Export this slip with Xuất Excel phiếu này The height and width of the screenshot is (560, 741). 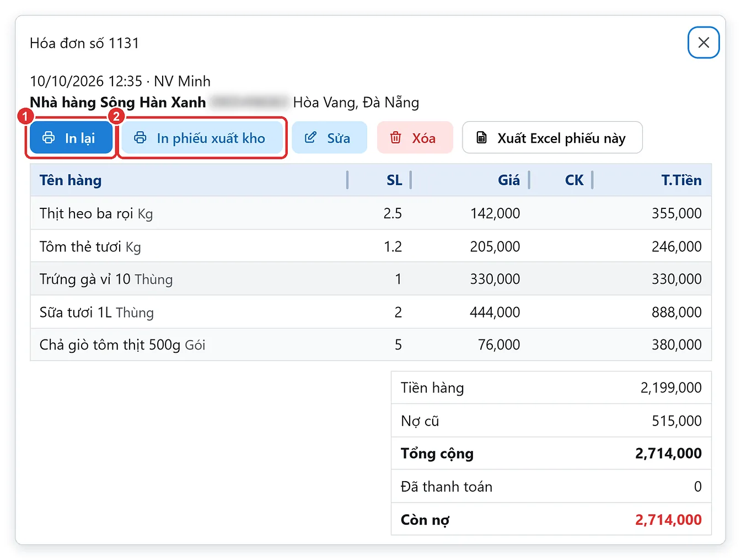pos(552,138)
